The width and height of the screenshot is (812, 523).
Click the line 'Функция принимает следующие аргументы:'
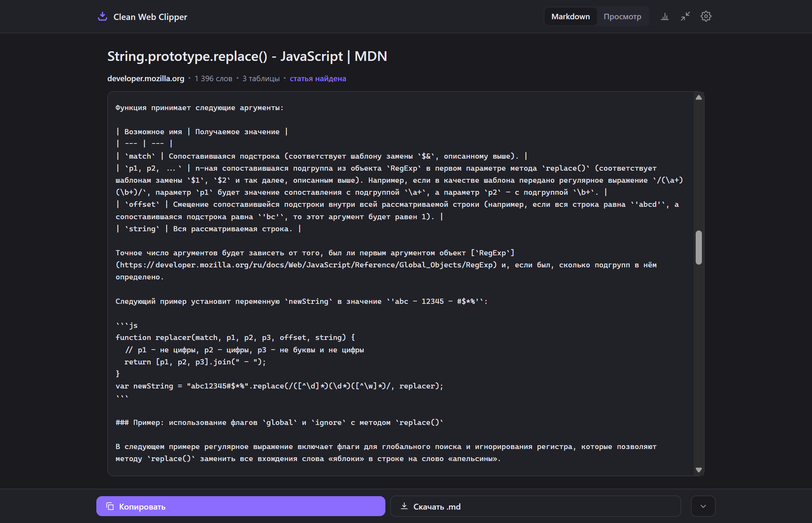click(x=200, y=108)
